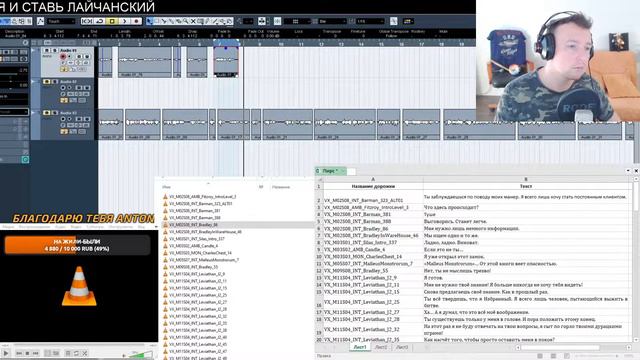Click the yellow Stop button in Cubase toolbar
Screen dimensions: 640x360
(112, 21)
